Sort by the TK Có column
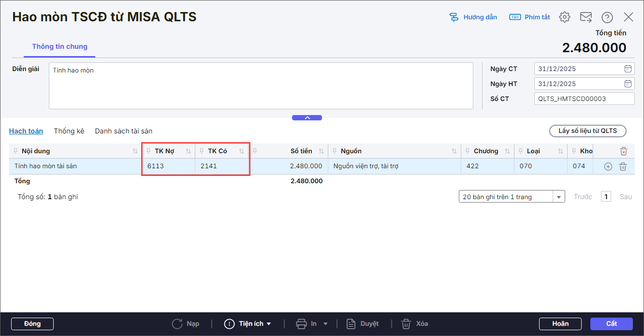Screen dimensions: 644x336 click(x=242, y=151)
